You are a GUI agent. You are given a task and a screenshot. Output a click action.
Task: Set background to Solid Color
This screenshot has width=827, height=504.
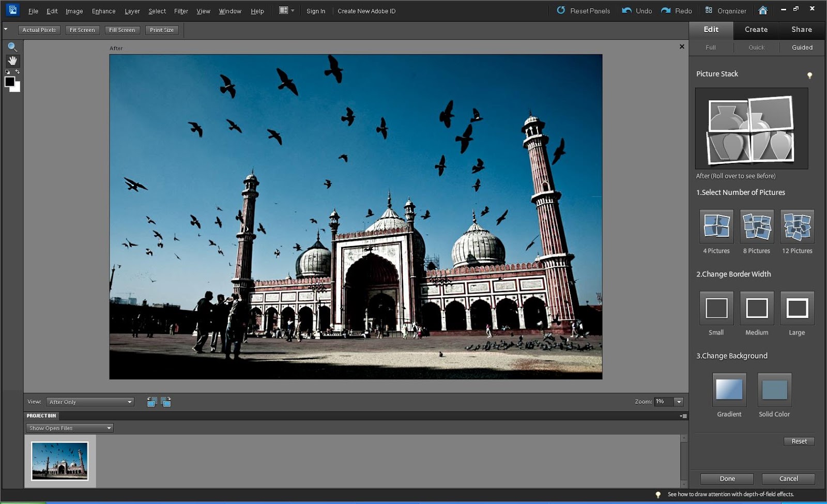tap(774, 390)
